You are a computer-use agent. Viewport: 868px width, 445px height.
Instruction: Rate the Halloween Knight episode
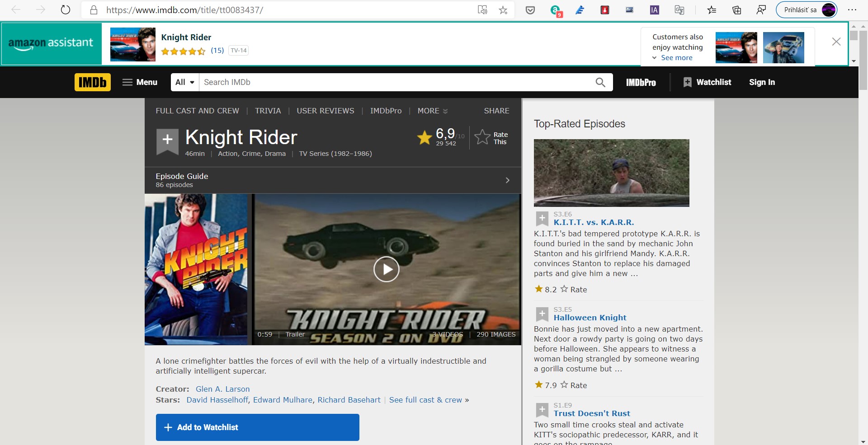click(574, 385)
